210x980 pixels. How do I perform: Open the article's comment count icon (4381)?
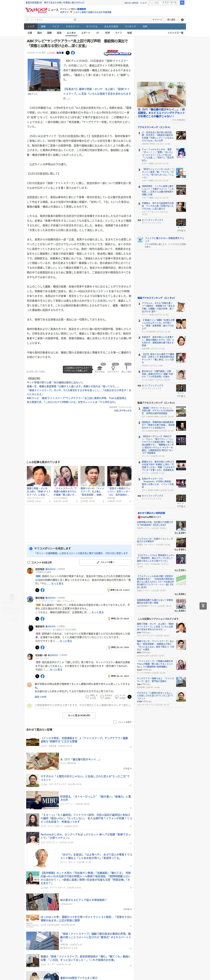click(x=52, y=53)
